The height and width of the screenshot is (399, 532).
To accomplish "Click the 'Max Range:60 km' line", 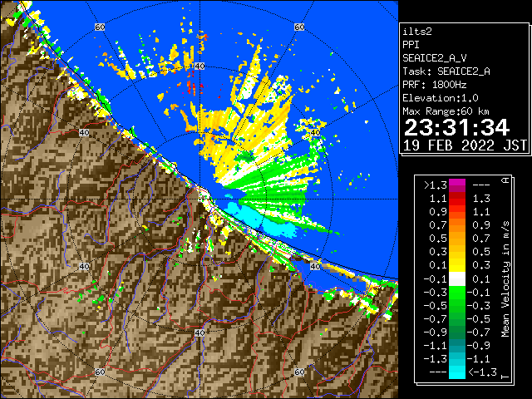I will point(446,111).
